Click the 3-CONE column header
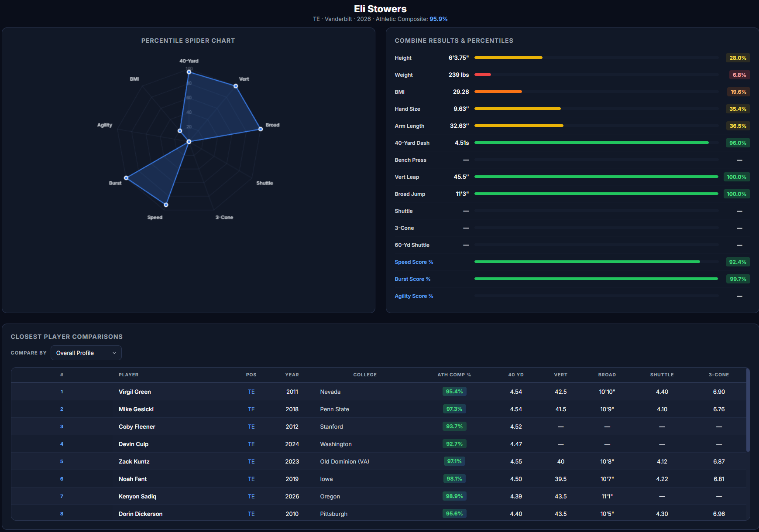This screenshot has height=532, width=759. [718, 375]
